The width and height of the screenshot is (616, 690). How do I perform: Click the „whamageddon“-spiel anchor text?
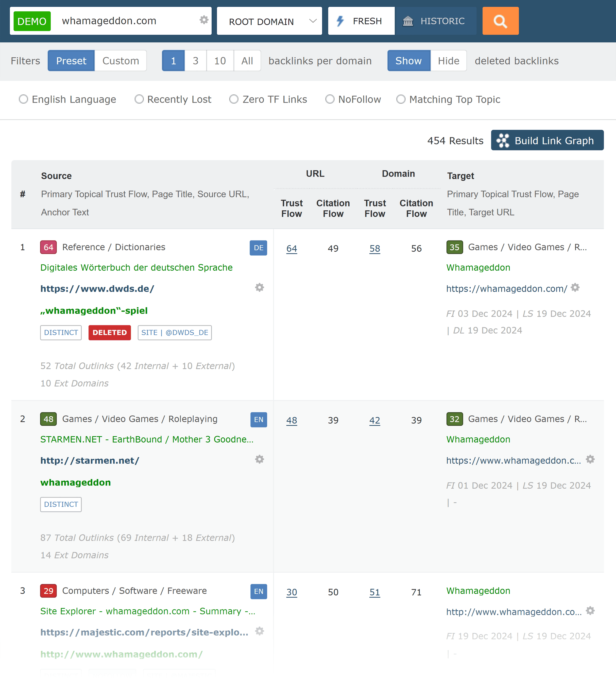94,310
